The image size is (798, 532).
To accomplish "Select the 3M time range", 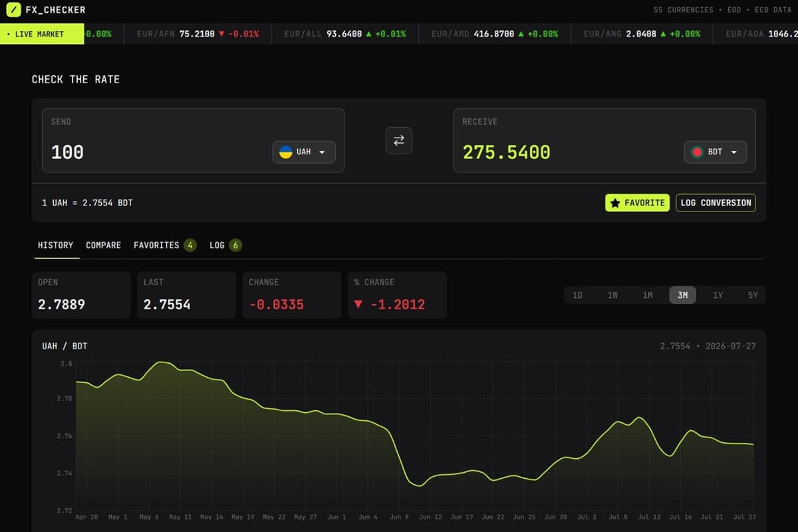I will click(x=682, y=295).
